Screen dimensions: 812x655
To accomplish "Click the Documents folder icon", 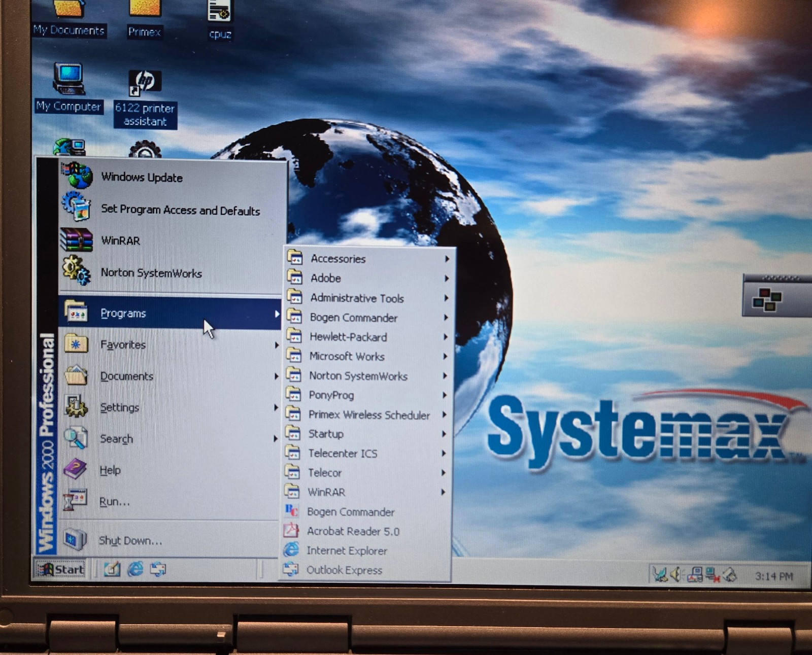I will click(76, 375).
